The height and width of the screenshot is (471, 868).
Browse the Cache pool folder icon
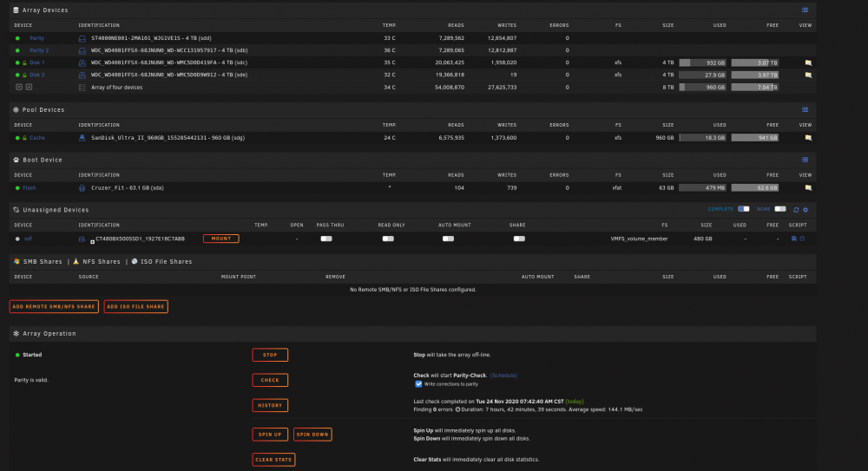(x=808, y=138)
